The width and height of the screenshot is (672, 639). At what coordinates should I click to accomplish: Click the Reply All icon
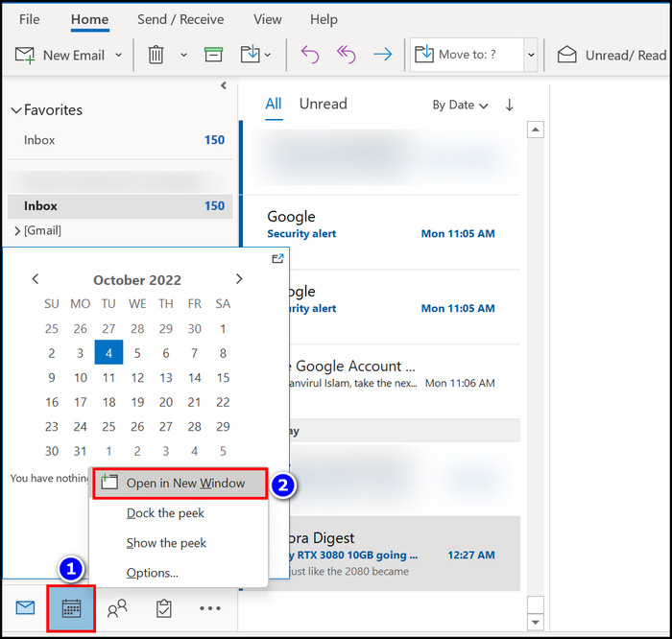click(x=346, y=55)
